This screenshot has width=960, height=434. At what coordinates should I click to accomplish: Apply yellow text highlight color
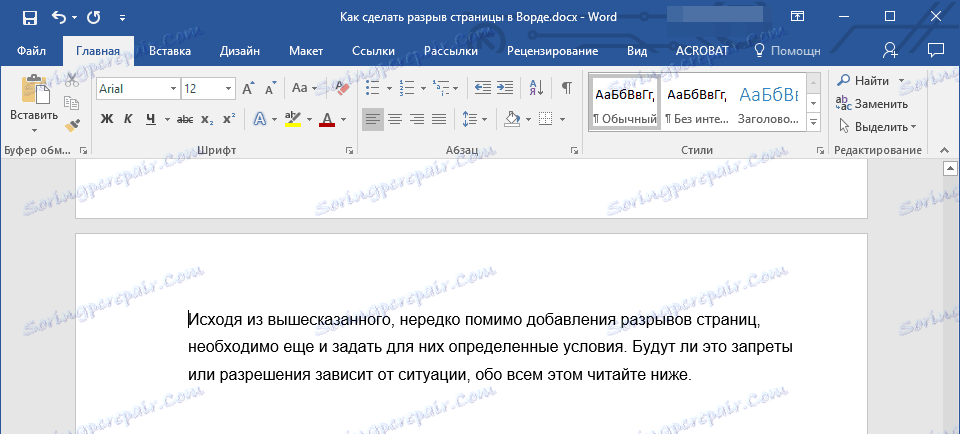point(294,119)
